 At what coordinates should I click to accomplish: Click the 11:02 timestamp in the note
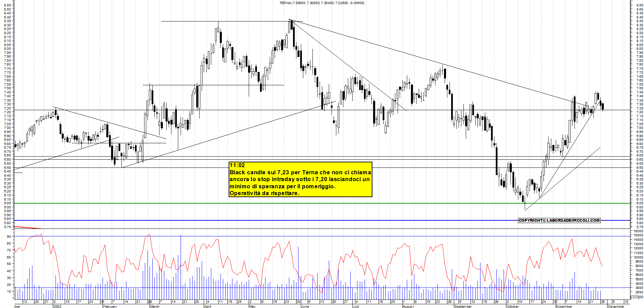(237, 165)
